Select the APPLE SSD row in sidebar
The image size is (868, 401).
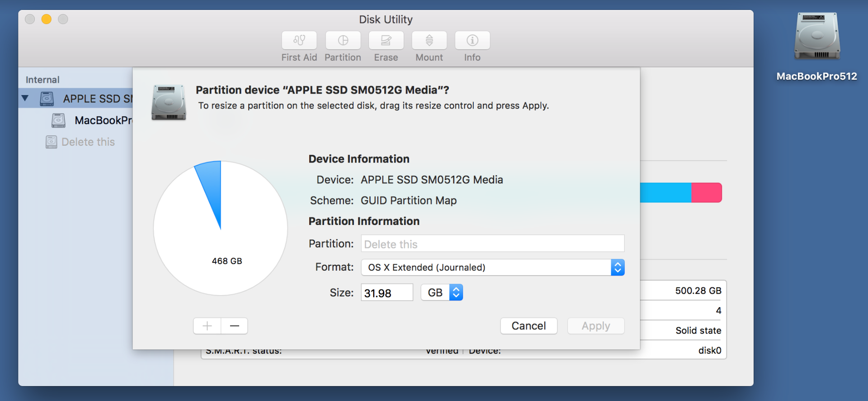click(x=75, y=98)
